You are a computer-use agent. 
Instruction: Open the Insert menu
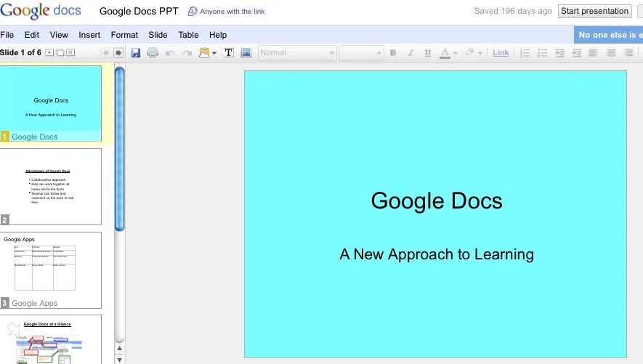pos(89,35)
